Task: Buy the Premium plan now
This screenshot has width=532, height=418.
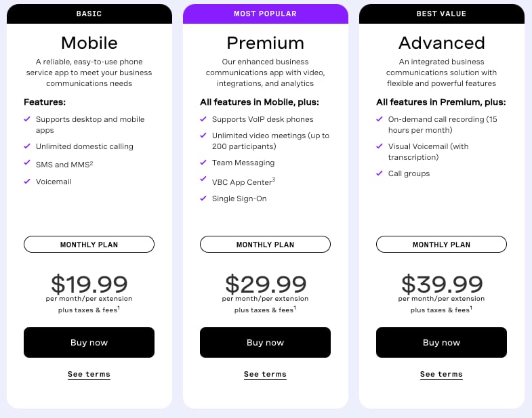Action: point(265,342)
